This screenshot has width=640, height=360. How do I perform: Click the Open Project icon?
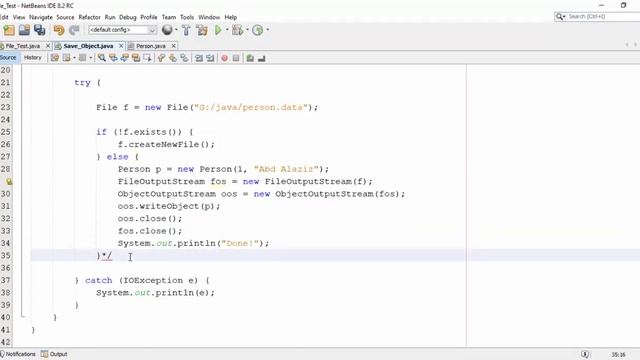[24, 30]
